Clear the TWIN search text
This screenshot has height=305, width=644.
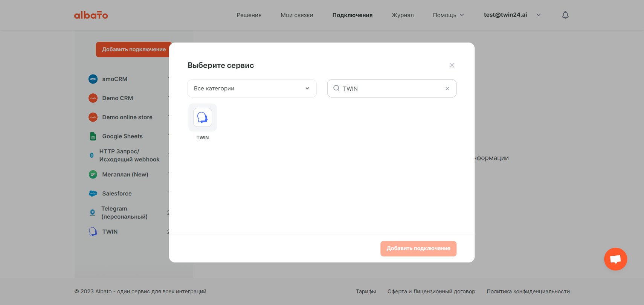point(447,88)
